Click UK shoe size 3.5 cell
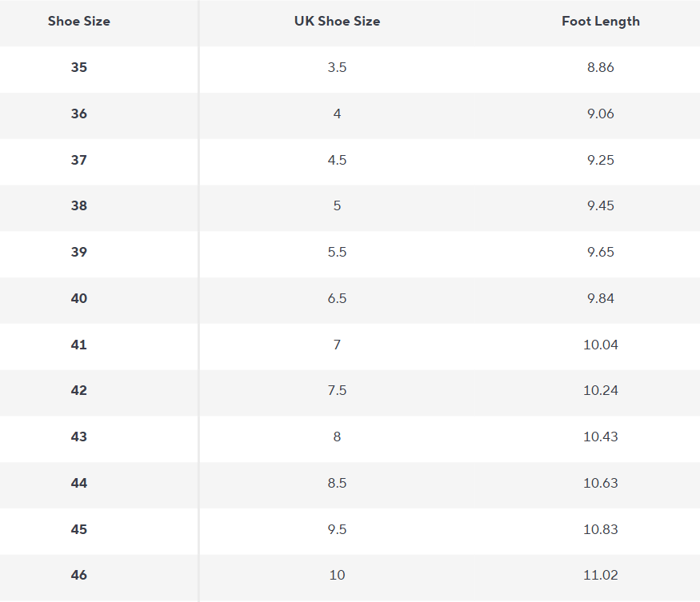The height and width of the screenshot is (602, 700). point(337,68)
